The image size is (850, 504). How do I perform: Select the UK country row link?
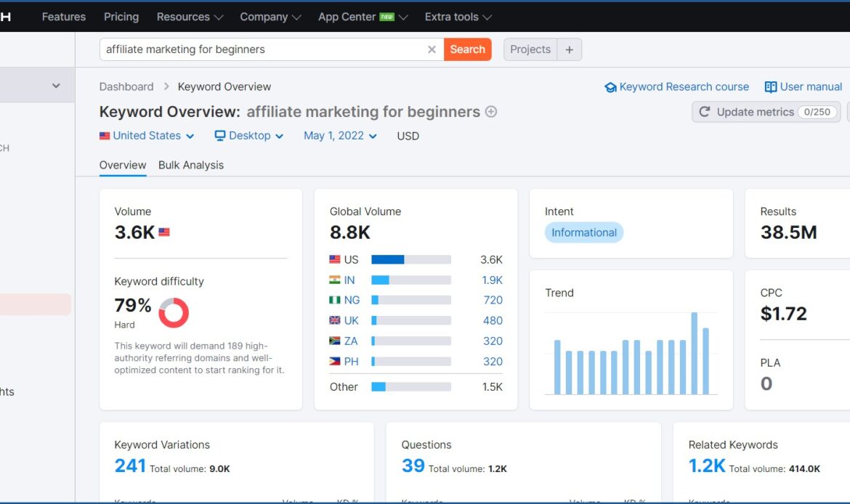point(352,321)
